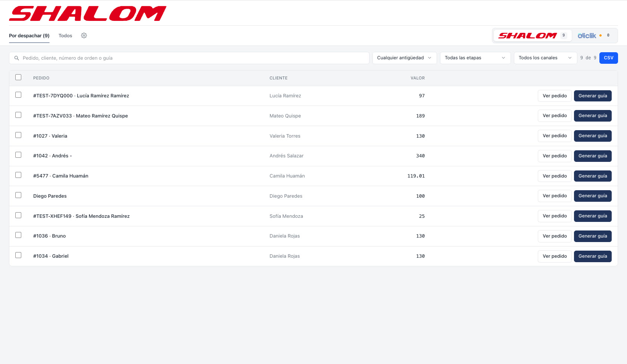Click Generar guía for #1034 Gabriel
This screenshot has height=364, width=627.
click(593, 256)
